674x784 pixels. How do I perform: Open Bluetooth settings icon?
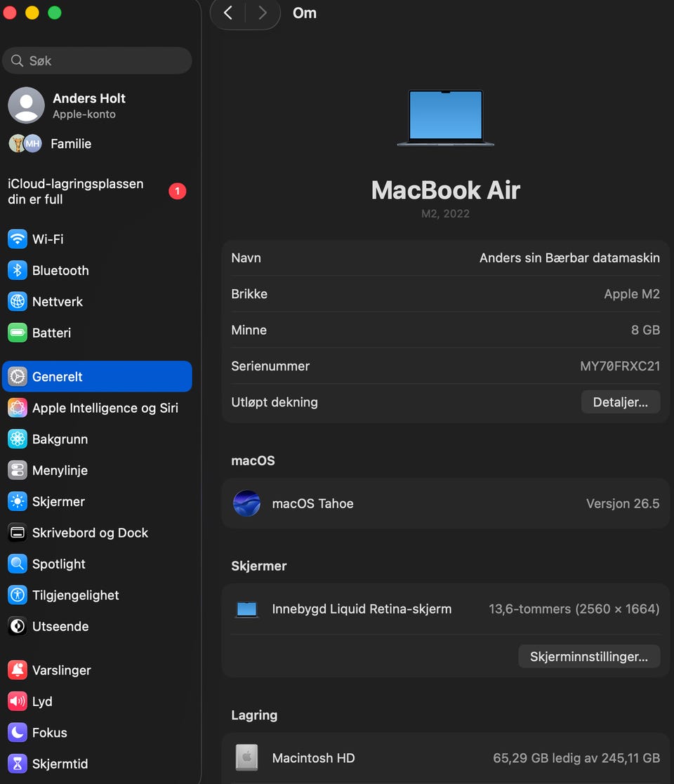(x=18, y=270)
